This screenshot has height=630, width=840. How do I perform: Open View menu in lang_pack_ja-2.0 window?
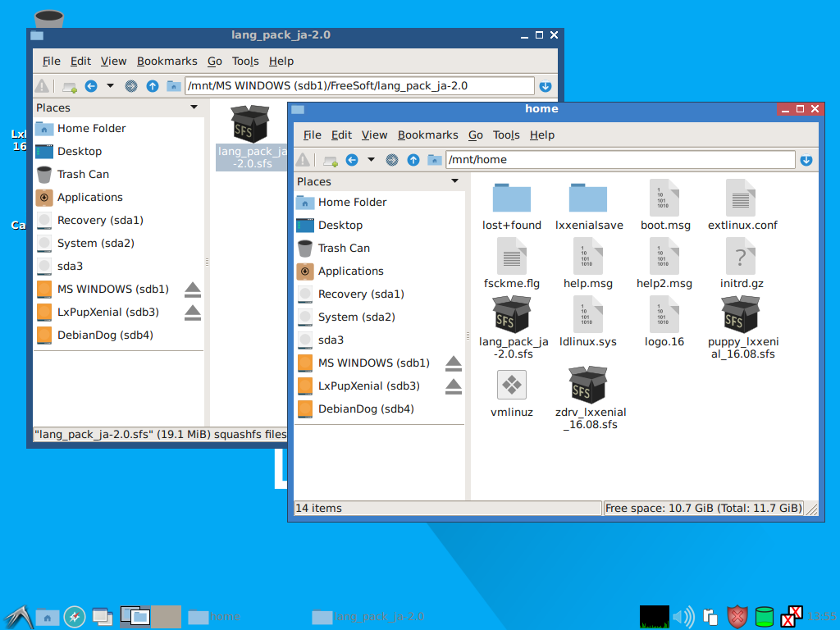113,61
